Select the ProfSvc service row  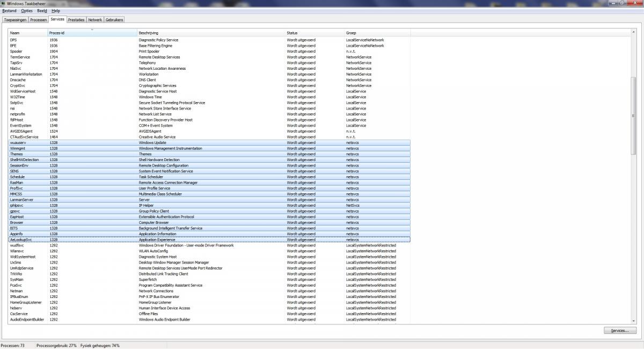pos(210,188)
